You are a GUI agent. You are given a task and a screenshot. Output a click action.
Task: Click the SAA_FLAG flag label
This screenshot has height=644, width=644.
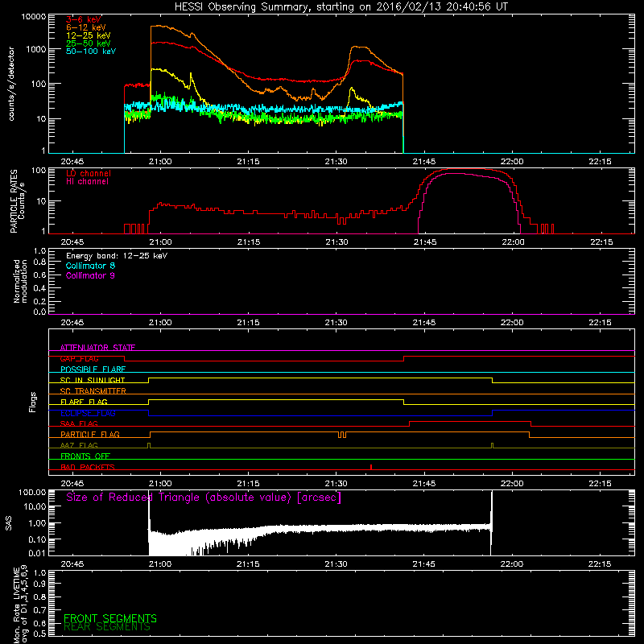point(79,423)
